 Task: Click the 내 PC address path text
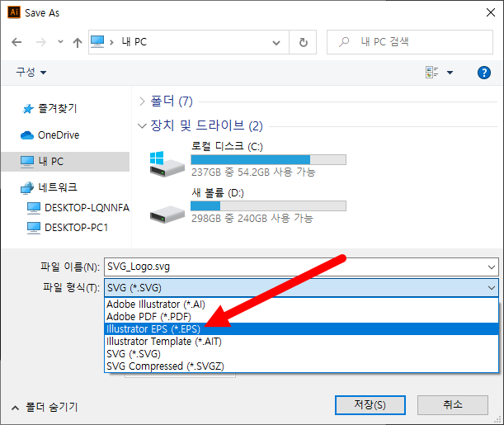pos(134,42)
